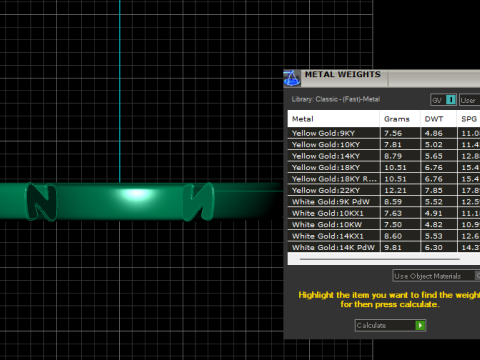Select the left N letter on the ring

(42, 202)
